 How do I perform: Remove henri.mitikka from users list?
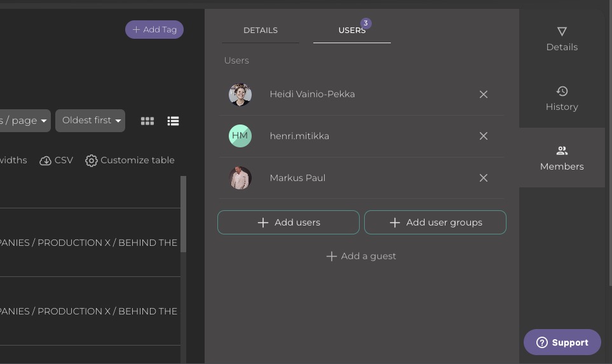[483, 136]
